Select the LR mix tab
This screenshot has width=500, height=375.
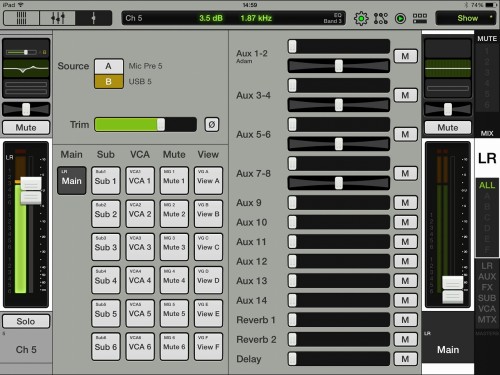tap(487, 158)
